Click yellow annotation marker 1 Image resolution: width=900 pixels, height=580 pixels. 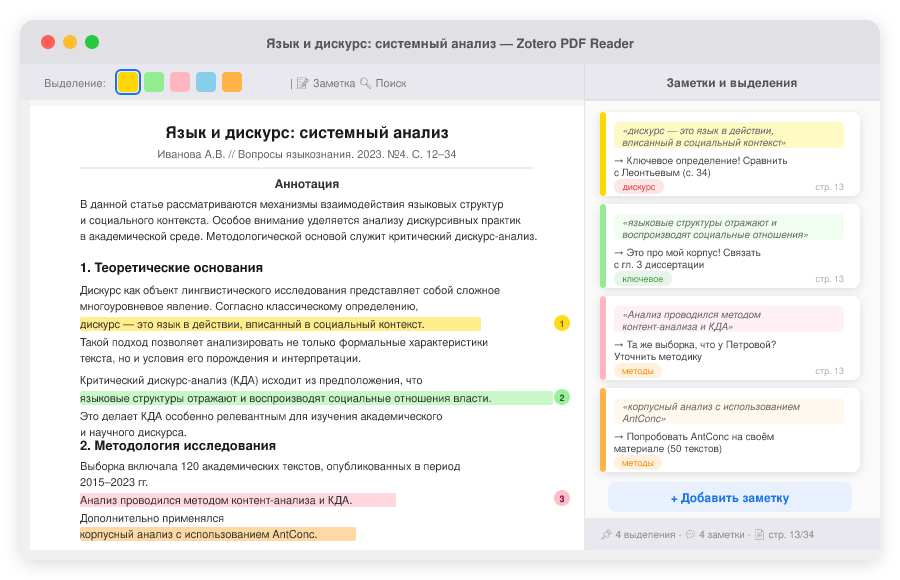pos(562,323)
